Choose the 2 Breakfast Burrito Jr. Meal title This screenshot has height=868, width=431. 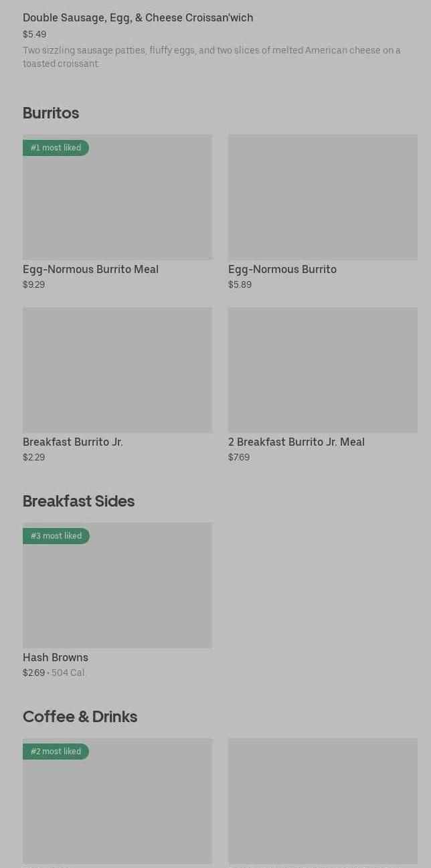pos(296,442)
